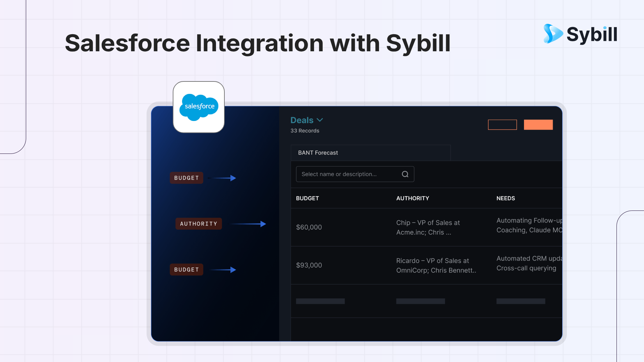Click the BUDGET column header

pyautogui.click(x=307, y=198)
